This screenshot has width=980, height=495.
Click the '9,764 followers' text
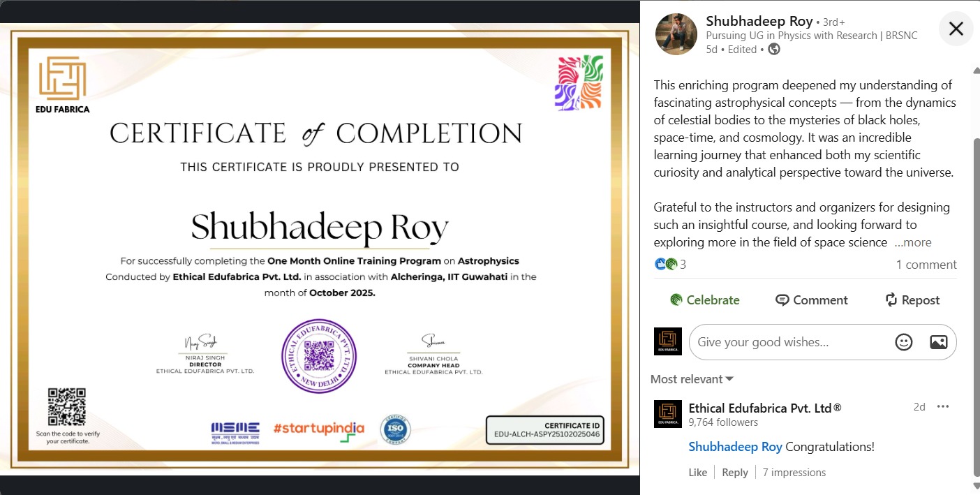[723, 422]
